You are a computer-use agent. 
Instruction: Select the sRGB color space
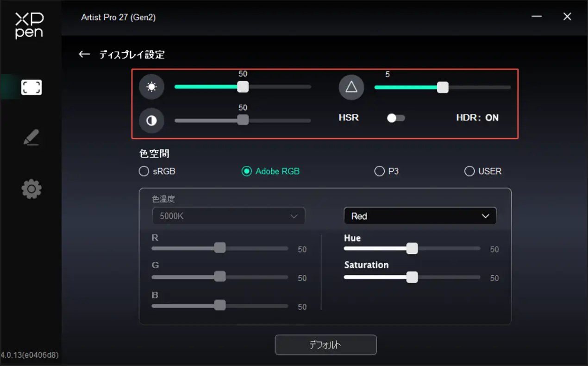coord(144,171)
